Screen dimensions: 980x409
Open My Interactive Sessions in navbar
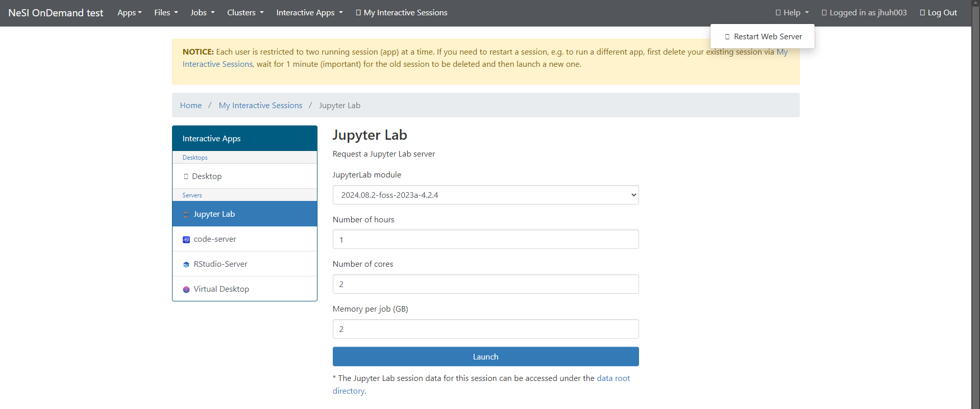(402, 13)
